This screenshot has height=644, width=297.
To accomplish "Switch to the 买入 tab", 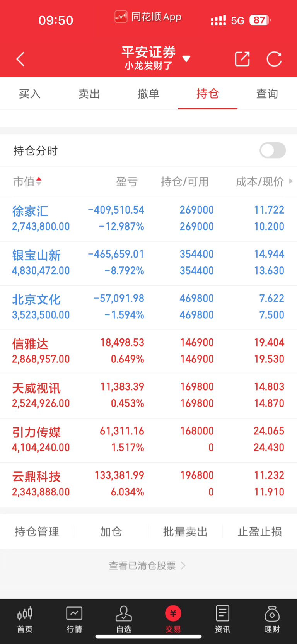I will (x=30, y=94).
